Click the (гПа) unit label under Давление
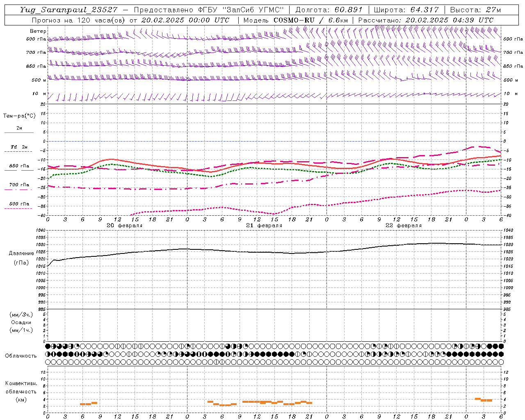Viewport: 525px width, 420px height. click(21, 263)
